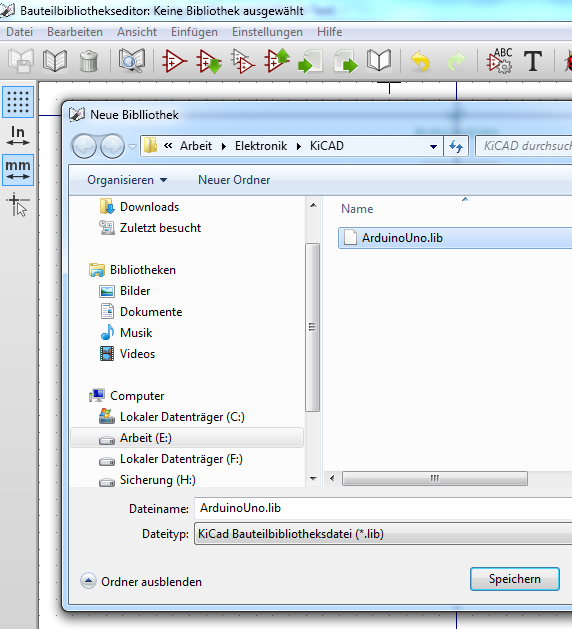Open the Hilfe menu

[329, 32]
